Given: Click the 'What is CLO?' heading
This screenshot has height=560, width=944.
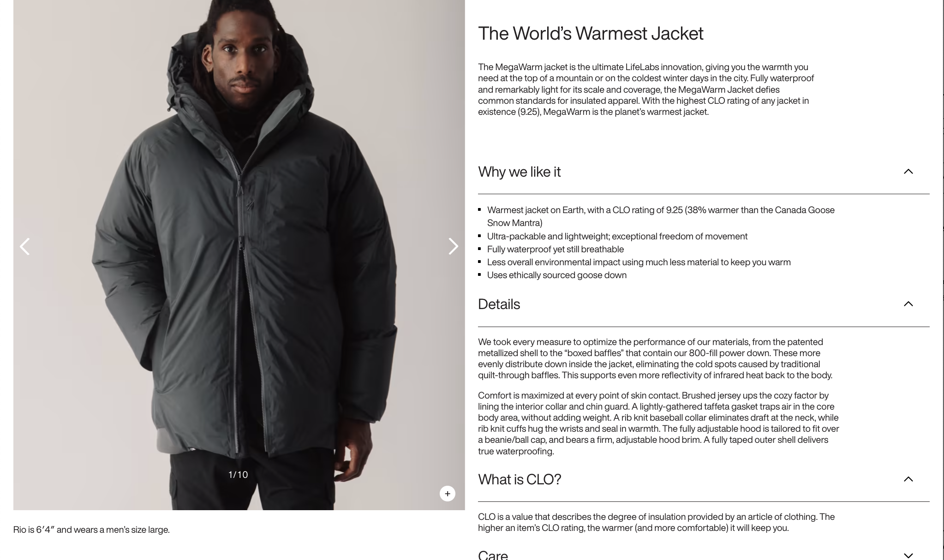Looking at the screenshot, I should point(520,480).
